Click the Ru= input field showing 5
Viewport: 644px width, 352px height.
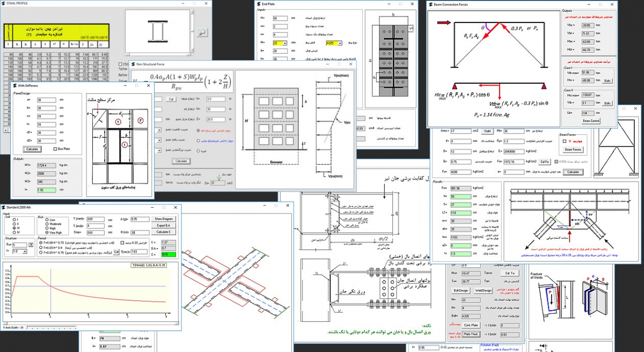[19, 245]
